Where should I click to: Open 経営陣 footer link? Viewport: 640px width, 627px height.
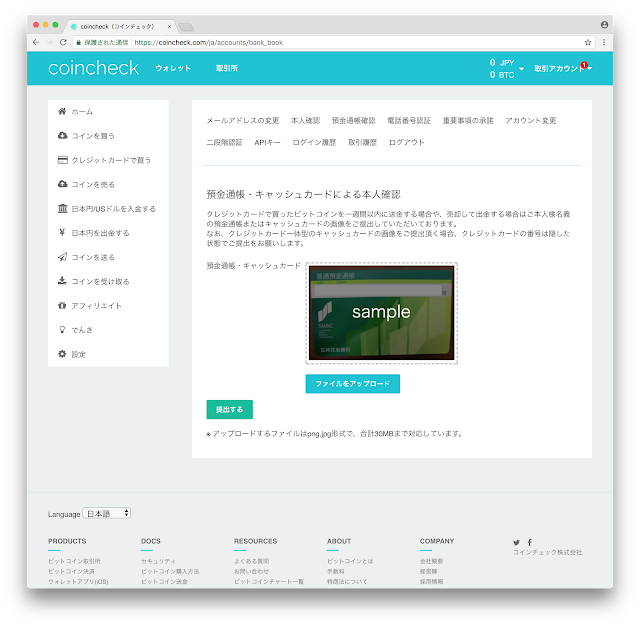click(429, 571)
